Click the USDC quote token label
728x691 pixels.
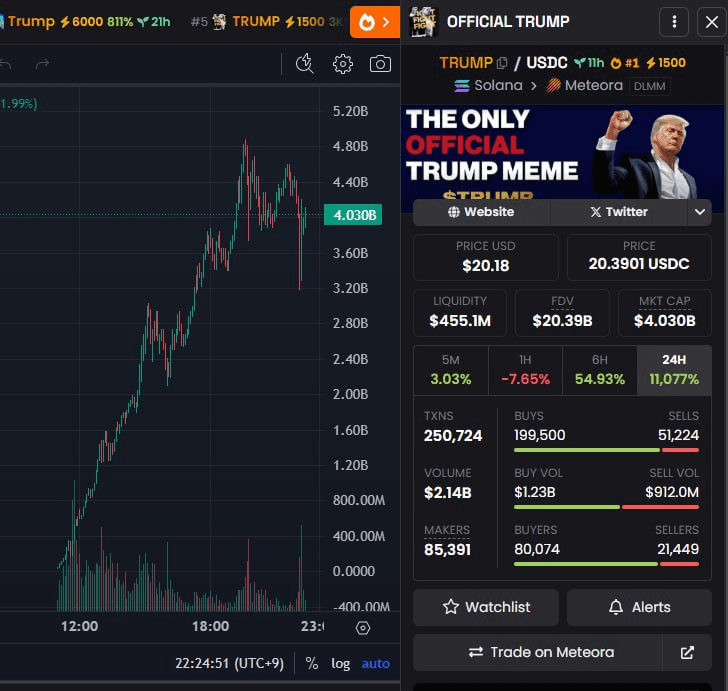pyautogui.click(x=546, y=63)
